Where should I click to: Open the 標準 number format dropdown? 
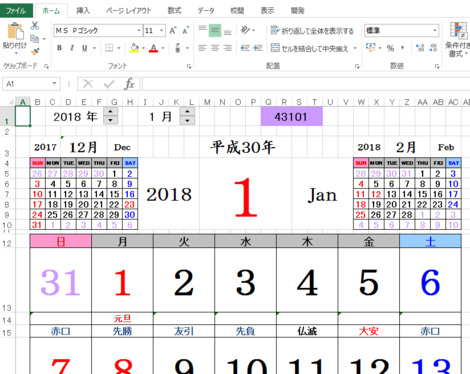coord(435,31)
